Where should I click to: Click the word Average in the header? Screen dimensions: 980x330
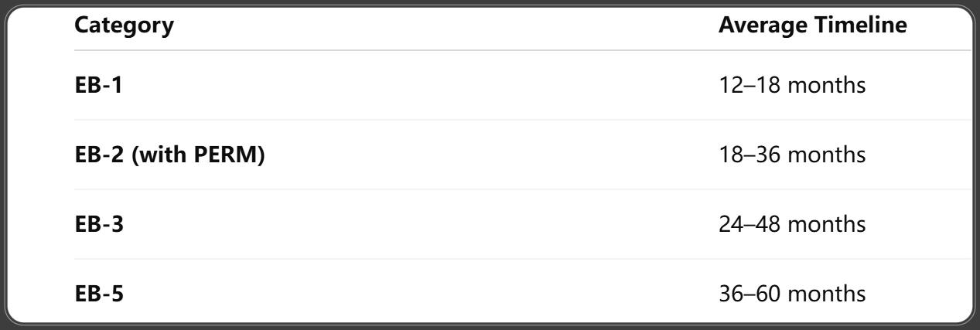click(765, 26)
